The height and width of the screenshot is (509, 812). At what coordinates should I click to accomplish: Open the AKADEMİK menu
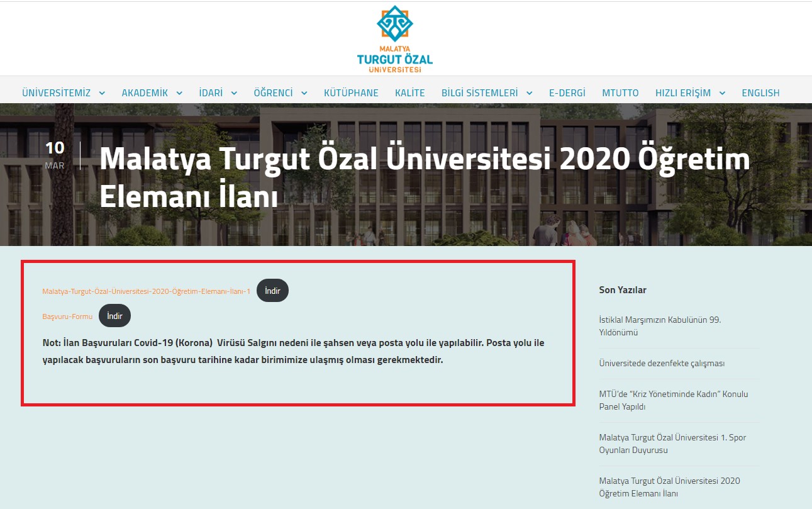[x=145, y=92]
